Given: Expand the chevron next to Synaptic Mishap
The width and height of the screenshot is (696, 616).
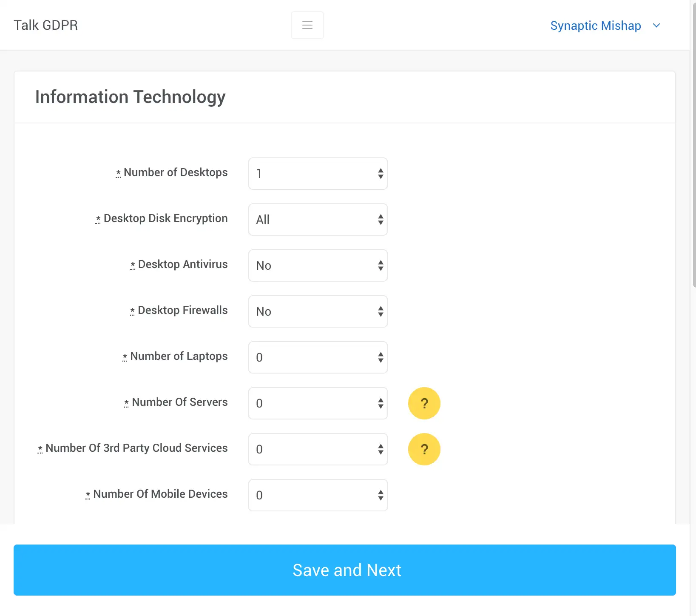Looking at the screenshot, I should point(656,26).
